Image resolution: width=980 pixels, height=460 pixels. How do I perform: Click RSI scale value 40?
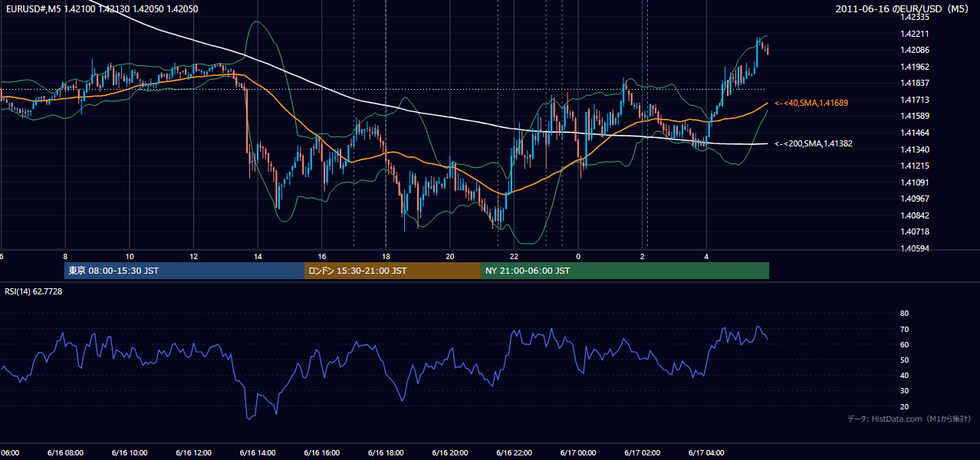point(904,375)
